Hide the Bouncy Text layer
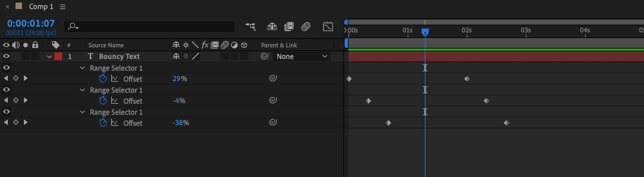Screen dimensions: 644x177 pyautogui.click(x=6, y=56)
